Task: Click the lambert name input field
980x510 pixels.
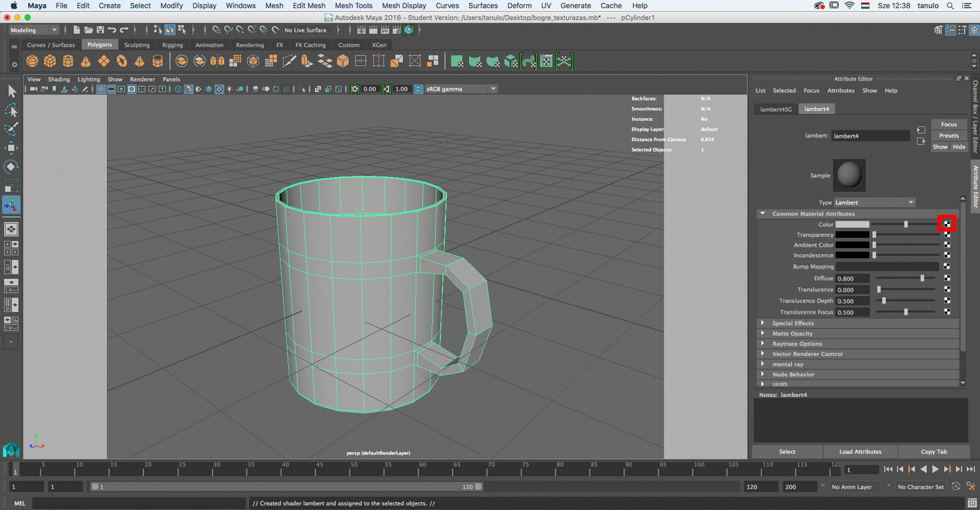Action: [x=870, y=136]
